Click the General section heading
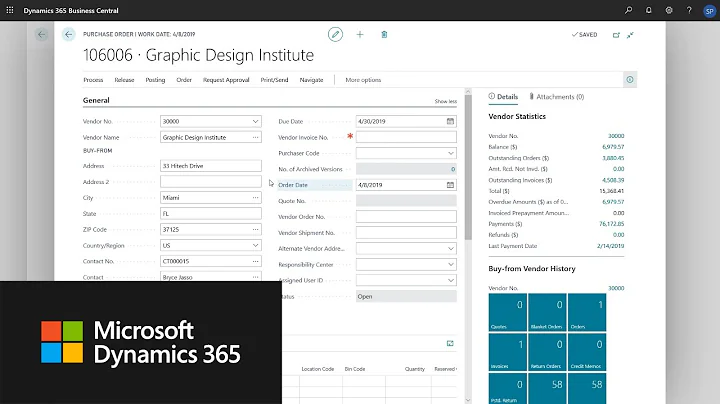This screenshot has height=404, width=720. tap(96, 100)
